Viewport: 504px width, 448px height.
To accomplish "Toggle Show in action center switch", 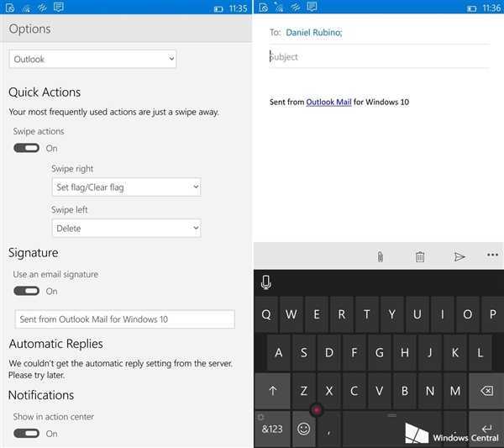I will point(26,434).
